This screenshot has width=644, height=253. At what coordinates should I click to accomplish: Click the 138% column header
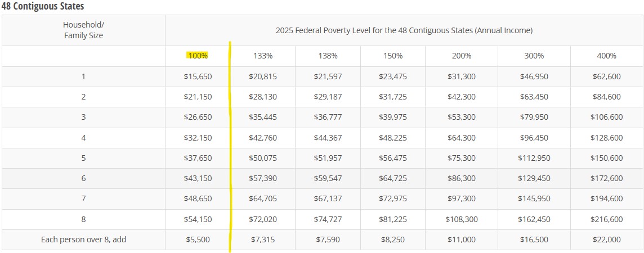[x=328, y=56]
